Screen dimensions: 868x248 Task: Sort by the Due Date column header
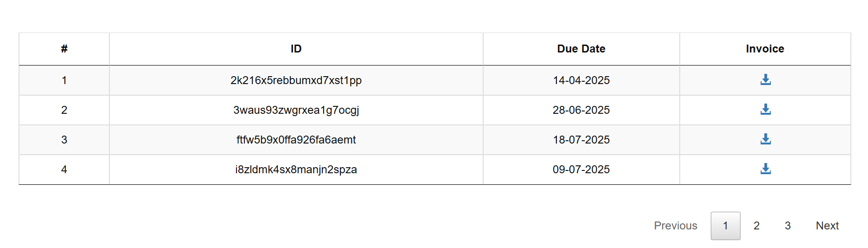581,49
